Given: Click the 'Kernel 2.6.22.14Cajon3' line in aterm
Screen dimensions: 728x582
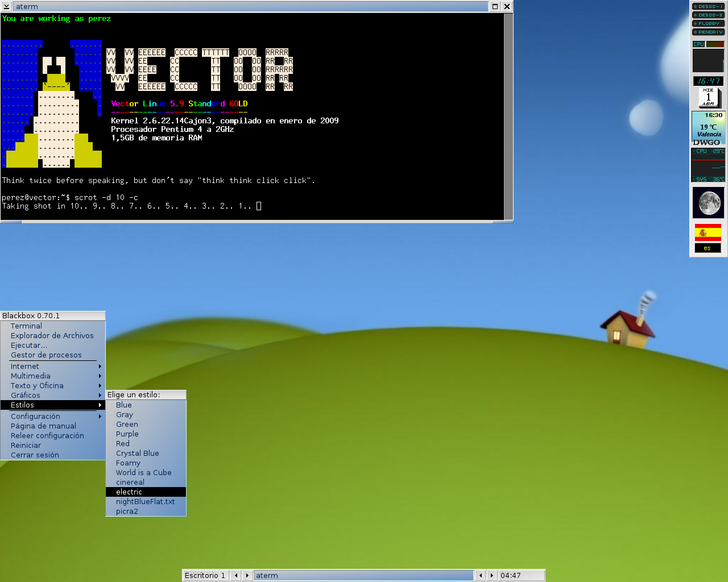Looking at the screenshot, I should [x=225, y=121].
